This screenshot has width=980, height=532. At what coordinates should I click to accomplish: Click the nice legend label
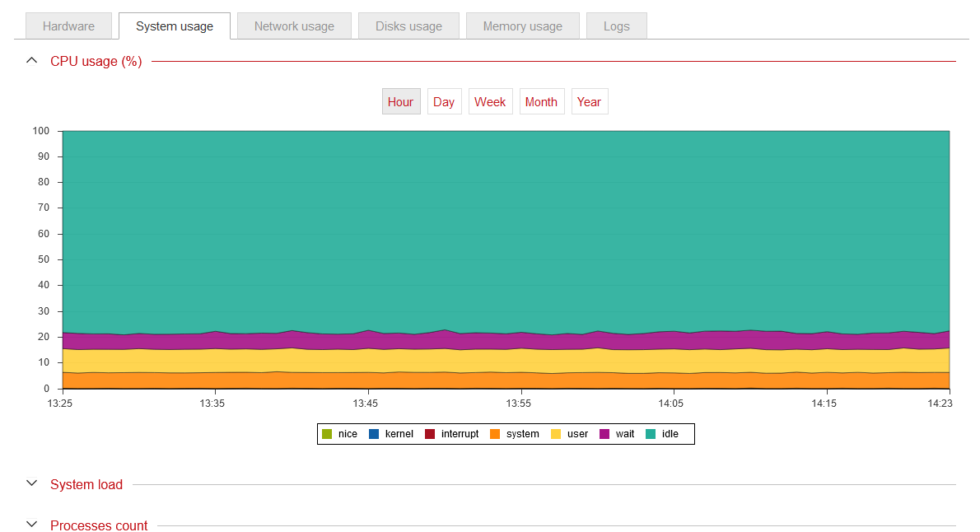click(348, 434)
